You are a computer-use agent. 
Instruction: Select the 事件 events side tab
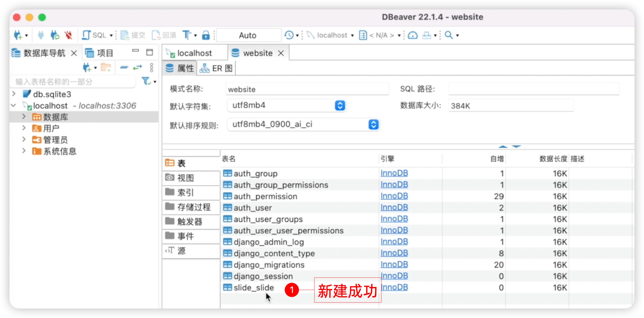click(191, 236)
